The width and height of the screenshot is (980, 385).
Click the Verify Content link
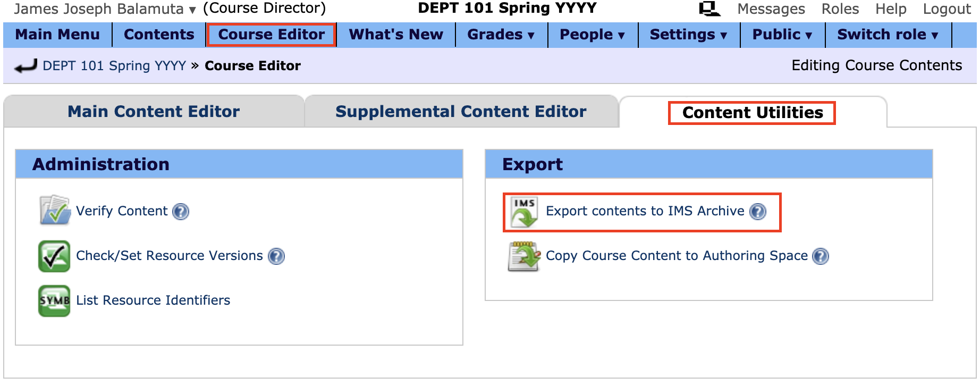click(122, 211)
